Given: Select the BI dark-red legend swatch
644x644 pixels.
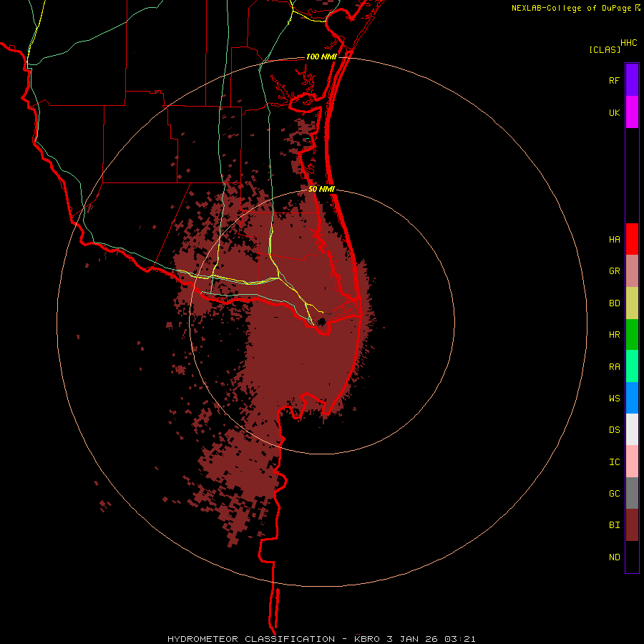Looking at the screenshot, I should [x=632, y=525].
